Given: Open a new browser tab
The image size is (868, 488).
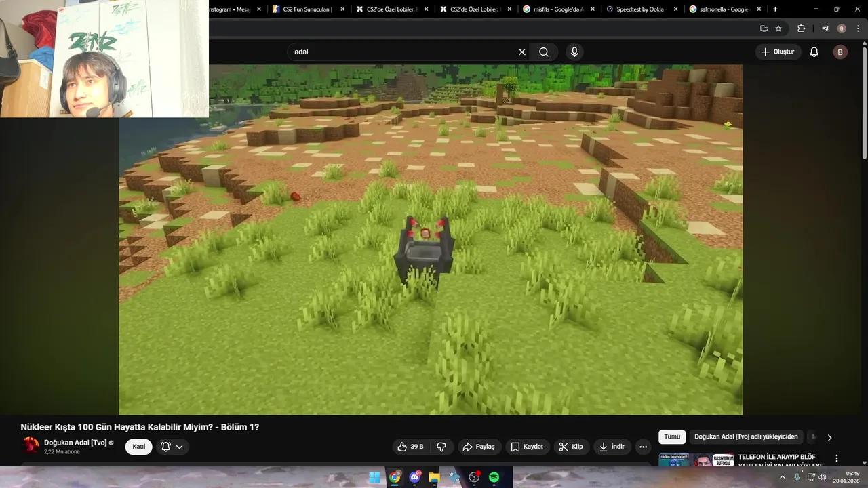Looking at the screenshot, I should [775, 9].
